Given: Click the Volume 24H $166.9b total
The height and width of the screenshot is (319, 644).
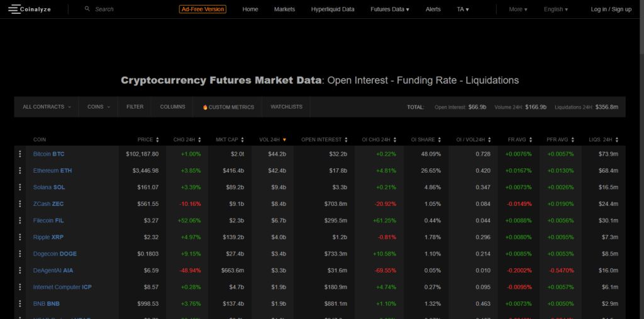Looking at the screenshot, I should [536, 107].
